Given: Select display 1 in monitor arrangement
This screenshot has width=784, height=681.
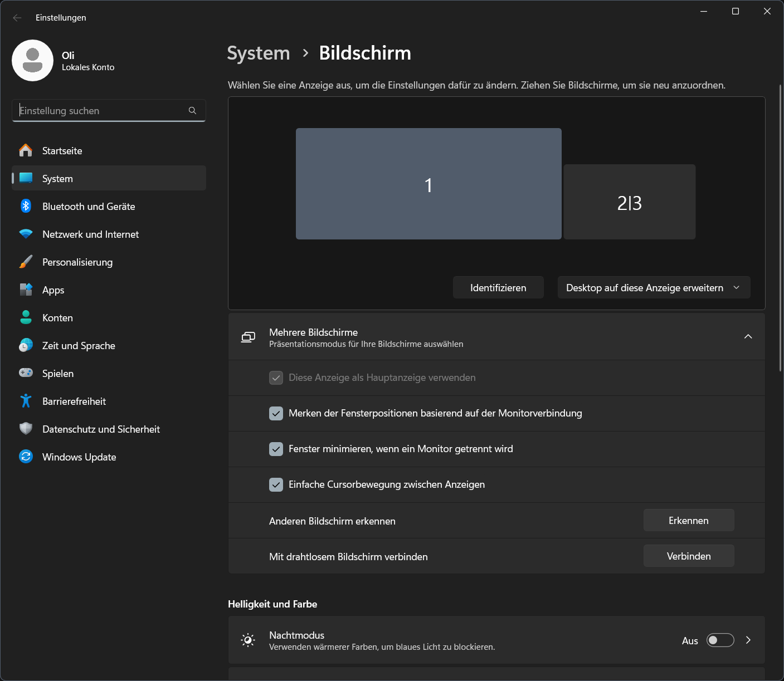Looking at the screenshot, I should (x=428, y=184).
